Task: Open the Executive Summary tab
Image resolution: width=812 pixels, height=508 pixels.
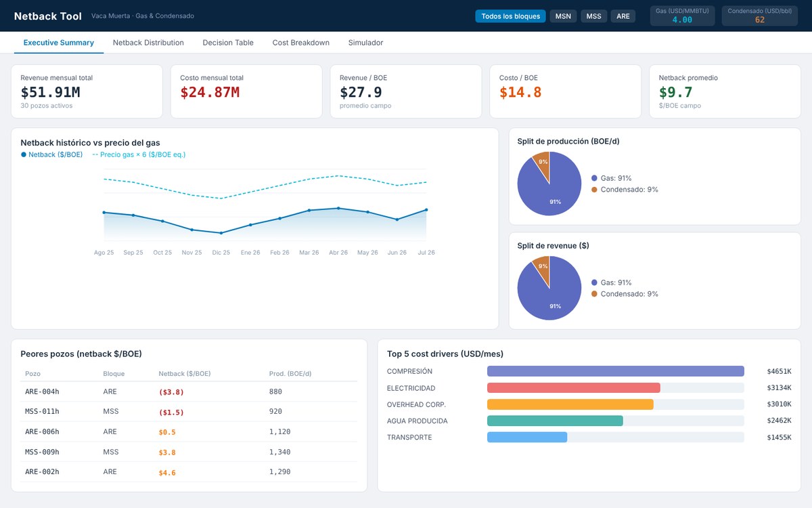Action: coord(59,43)
